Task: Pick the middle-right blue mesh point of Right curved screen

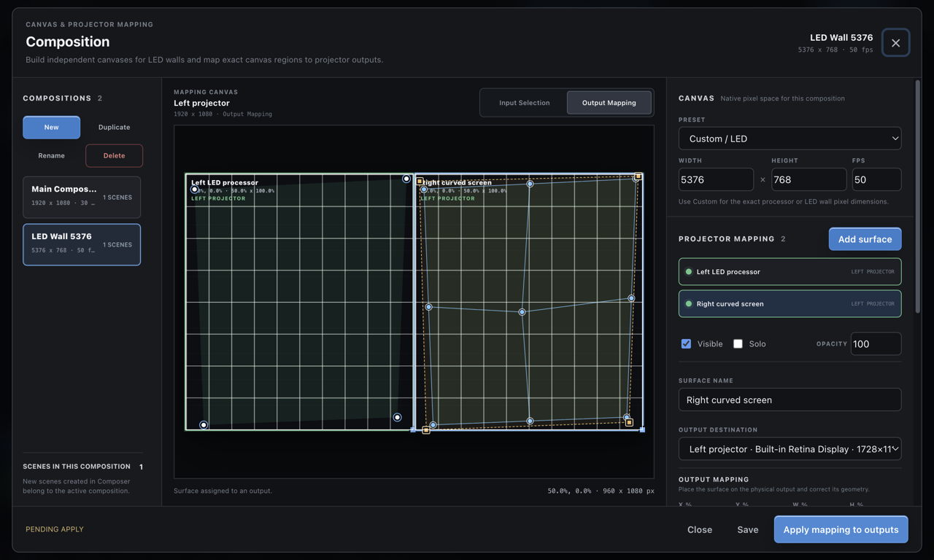Action: [631, 298]
